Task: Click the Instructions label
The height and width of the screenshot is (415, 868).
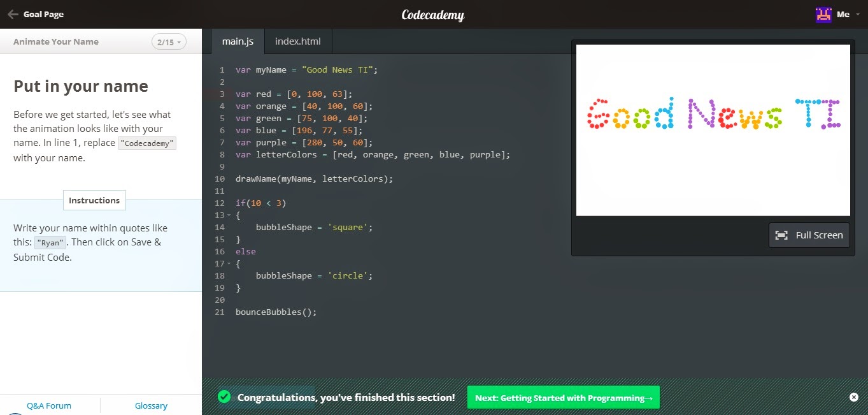Action: 94,200
